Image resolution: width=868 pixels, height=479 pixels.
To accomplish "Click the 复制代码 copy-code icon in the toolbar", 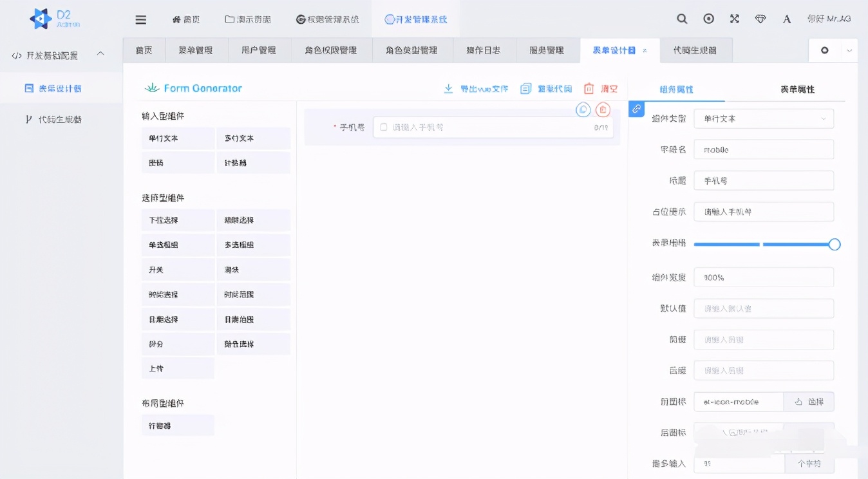I will (526, 89).
